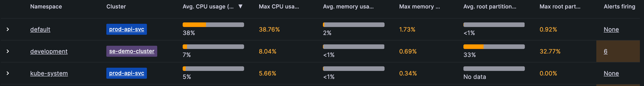Screen dimensions: 644x86
Task: Click None alerts link in kube-system row
Action: (611, 73)
